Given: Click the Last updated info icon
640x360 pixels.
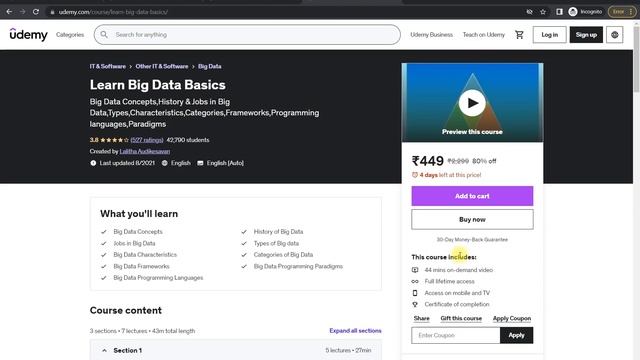Looking at the screenshot, I should click(x=93, y=163).
